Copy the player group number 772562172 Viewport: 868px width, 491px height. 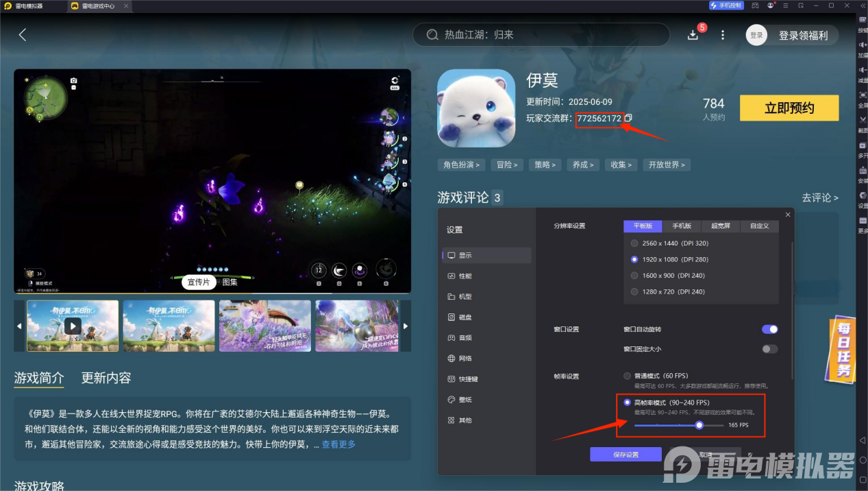628,118
